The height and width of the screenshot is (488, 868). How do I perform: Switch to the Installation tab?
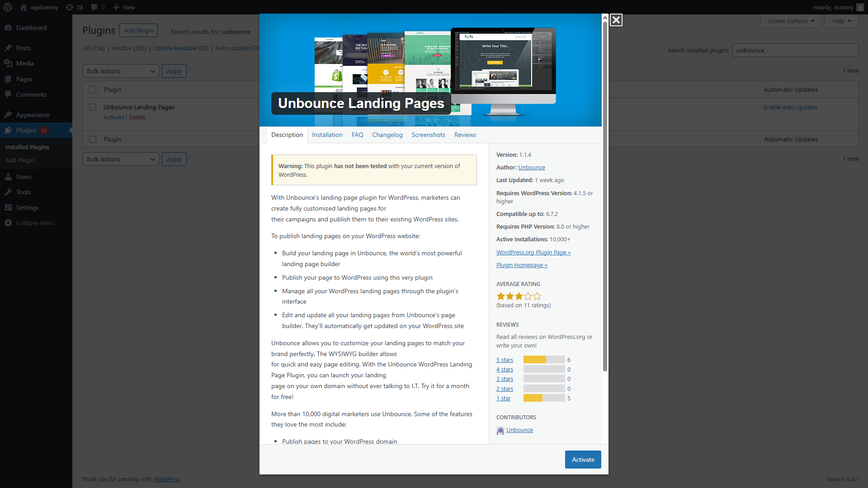327,135
